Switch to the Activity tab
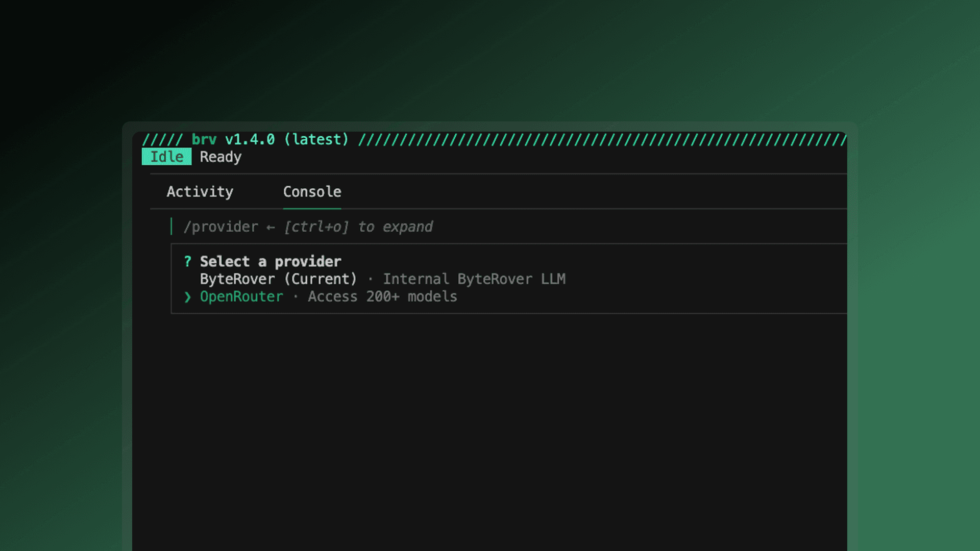This screenshot has width=980, height=551. pyautogui.click(x=200, y=192)
